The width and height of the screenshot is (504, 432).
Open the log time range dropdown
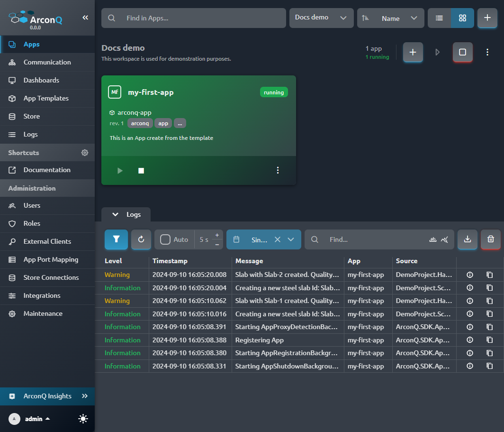pos(291,239)
